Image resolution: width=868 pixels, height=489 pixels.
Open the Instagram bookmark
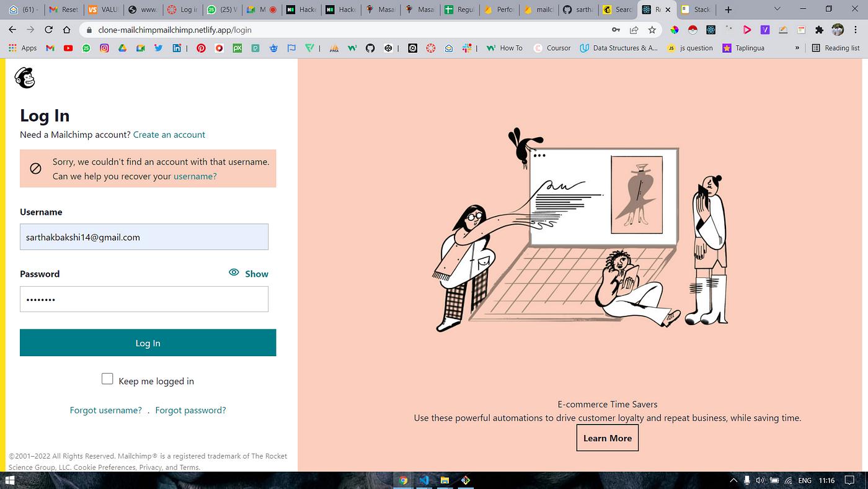pyautogui.click(x=104, y=48)
